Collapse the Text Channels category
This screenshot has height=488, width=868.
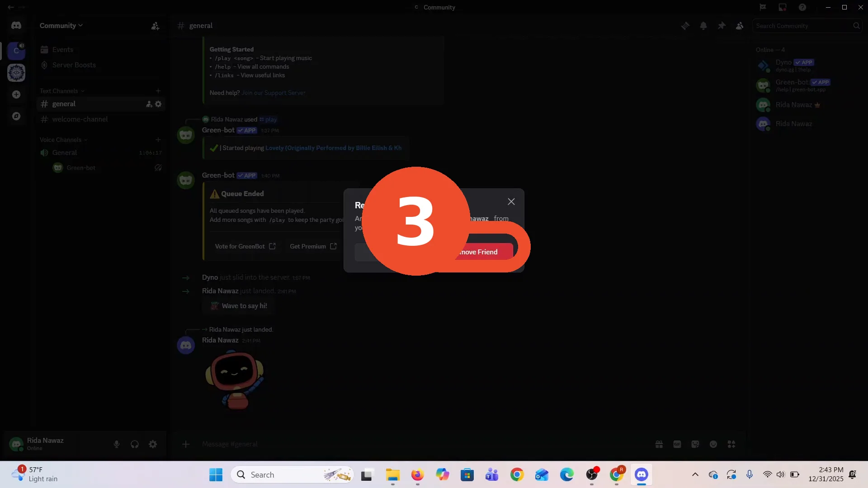(x=62, y=91)
